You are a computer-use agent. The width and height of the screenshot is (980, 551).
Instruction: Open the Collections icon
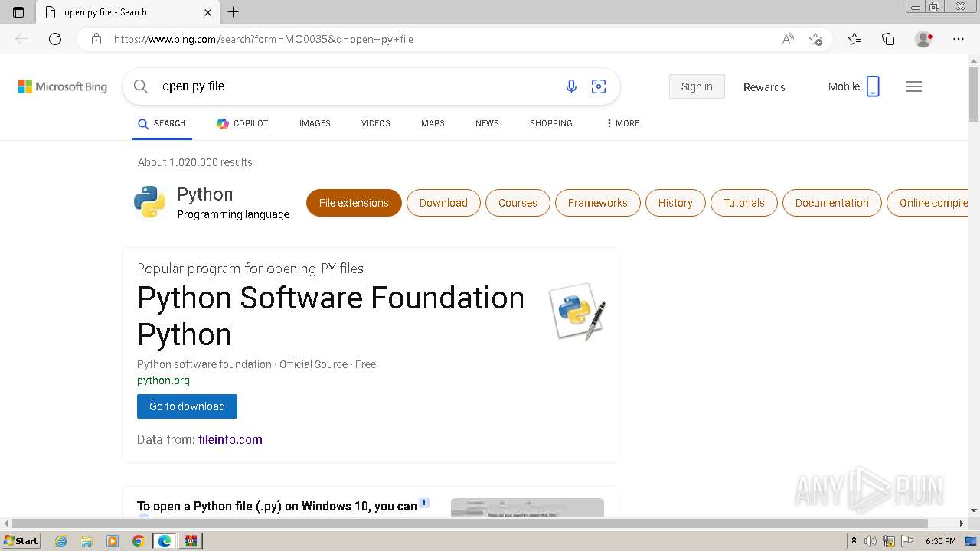[x=888, y=39]
